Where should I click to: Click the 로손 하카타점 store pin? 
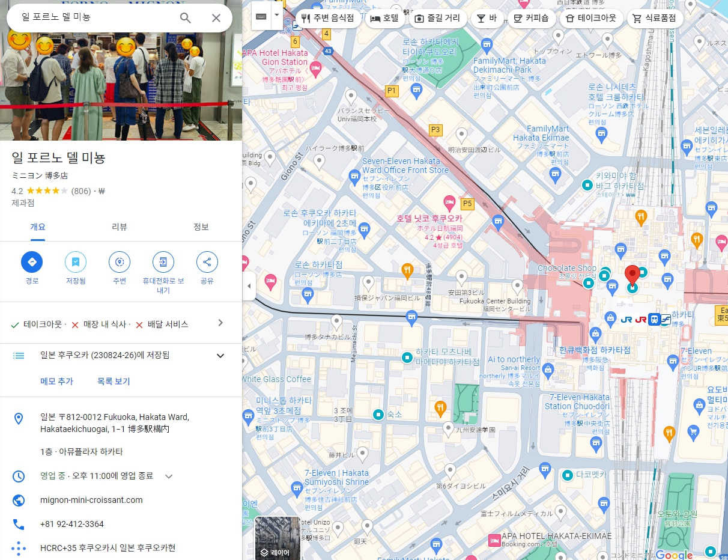(308, 295)
